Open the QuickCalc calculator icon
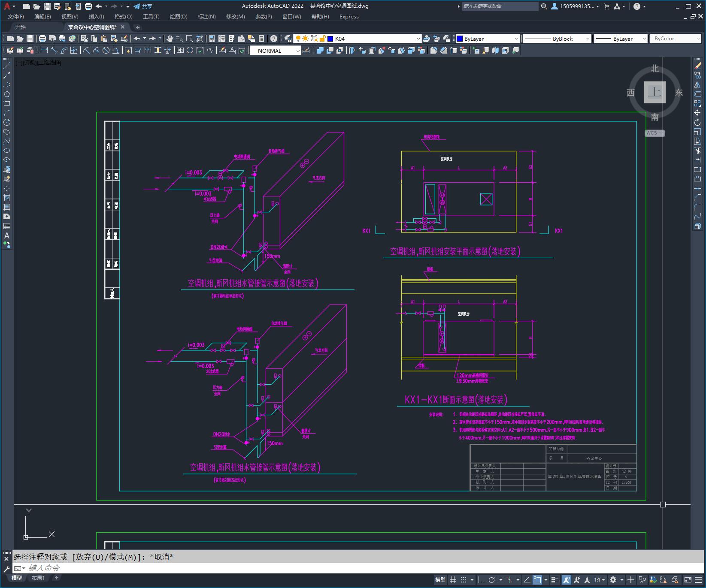Image resolution: width=706 pixels, height=588 pixels. [261, 39]
